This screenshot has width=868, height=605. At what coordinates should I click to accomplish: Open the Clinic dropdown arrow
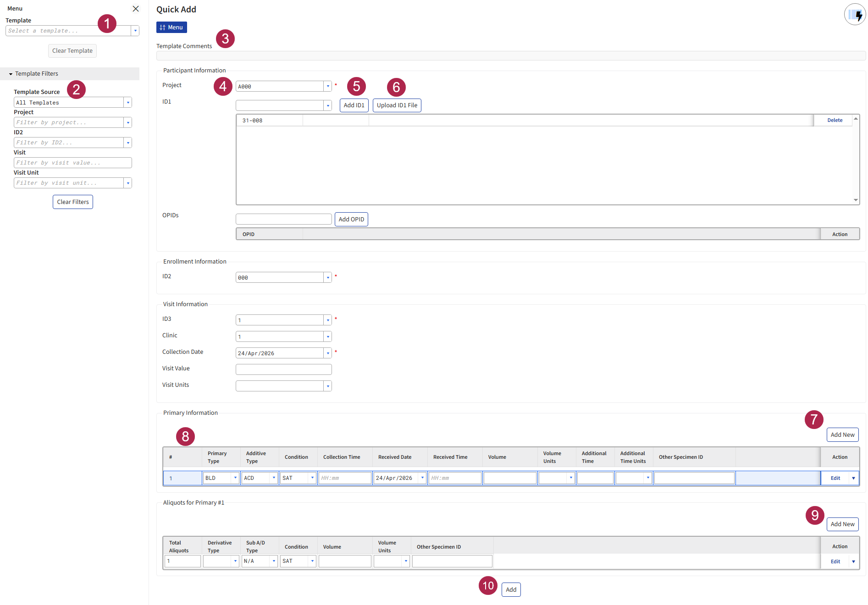click(328, 336)
